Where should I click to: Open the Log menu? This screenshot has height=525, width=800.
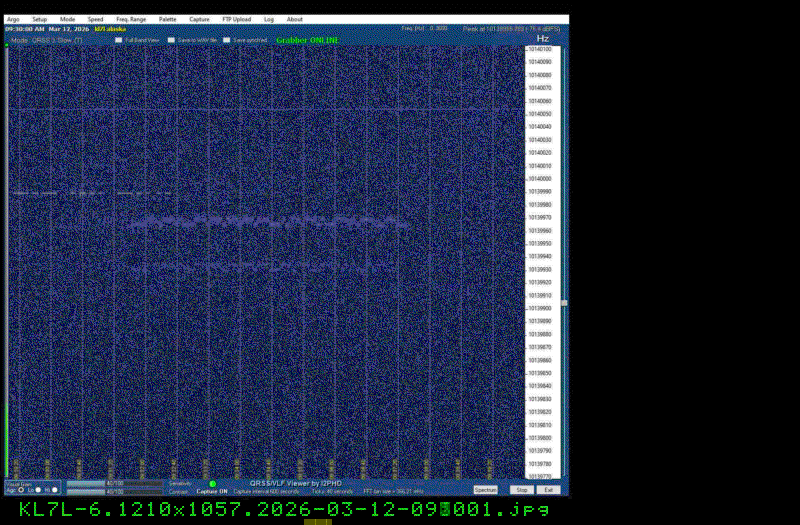(269, 19)
